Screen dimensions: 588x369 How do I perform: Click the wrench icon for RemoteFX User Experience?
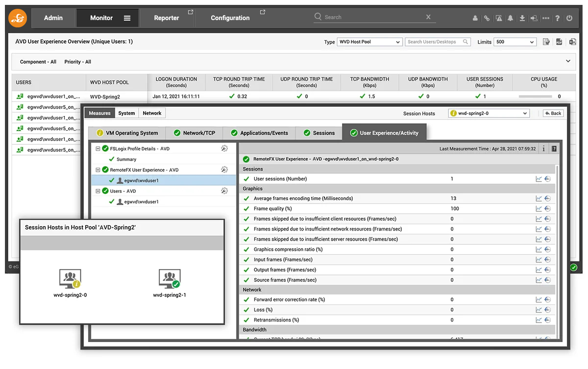224,170
